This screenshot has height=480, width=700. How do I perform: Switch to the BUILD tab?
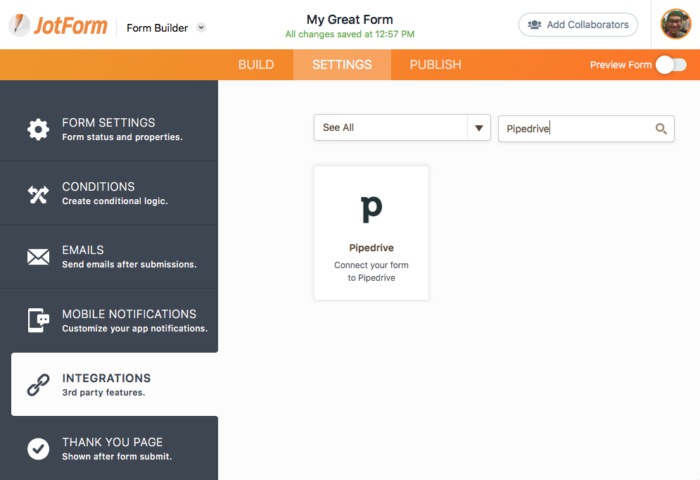256,65
